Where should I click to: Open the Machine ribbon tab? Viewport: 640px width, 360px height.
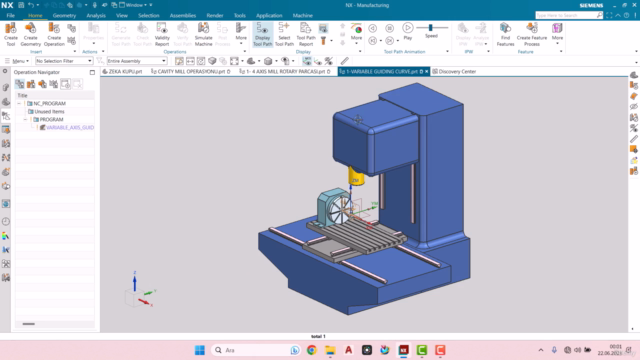click(x=302, y=16)
